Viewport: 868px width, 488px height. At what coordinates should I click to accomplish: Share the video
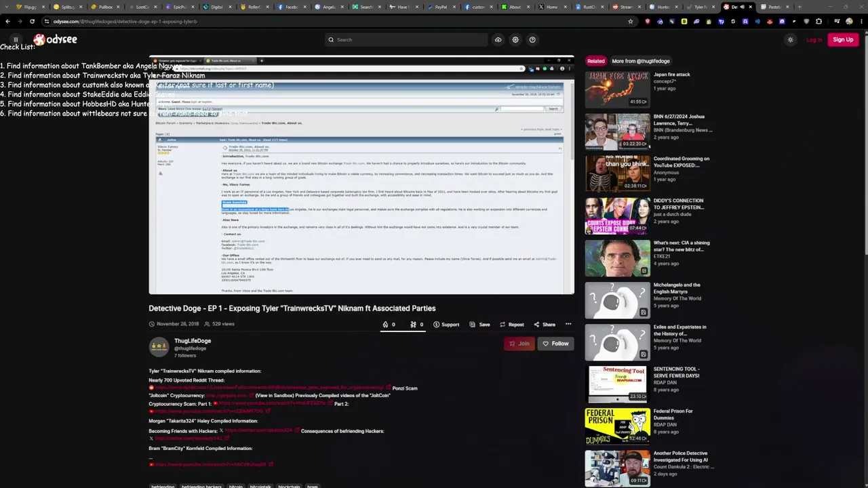tap(545, 325)
